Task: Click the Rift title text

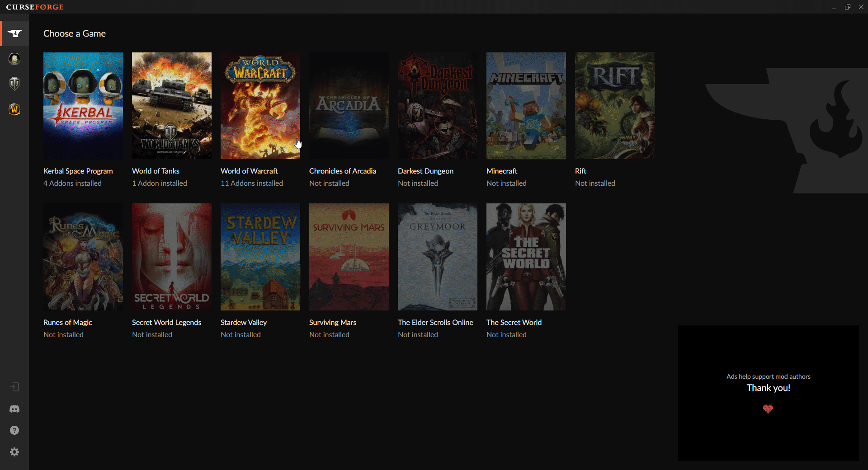Action: click(580, 171)
